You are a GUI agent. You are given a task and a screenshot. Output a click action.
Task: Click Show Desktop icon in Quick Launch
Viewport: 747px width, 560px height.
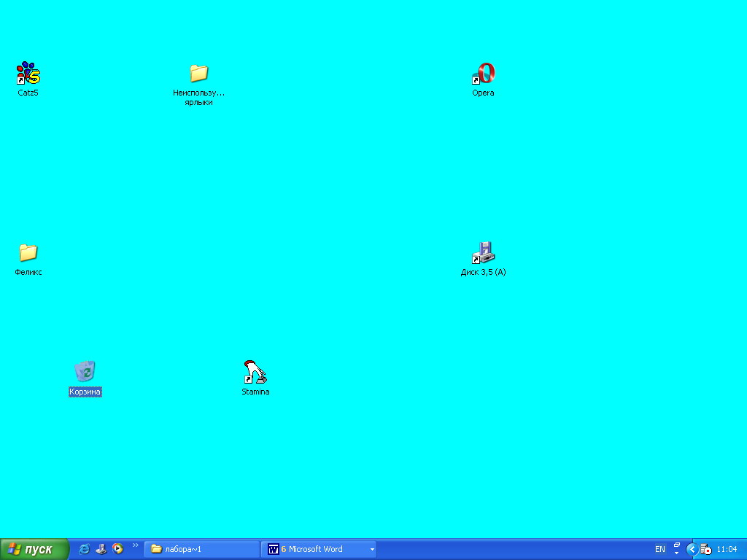[x=101, y=549]
